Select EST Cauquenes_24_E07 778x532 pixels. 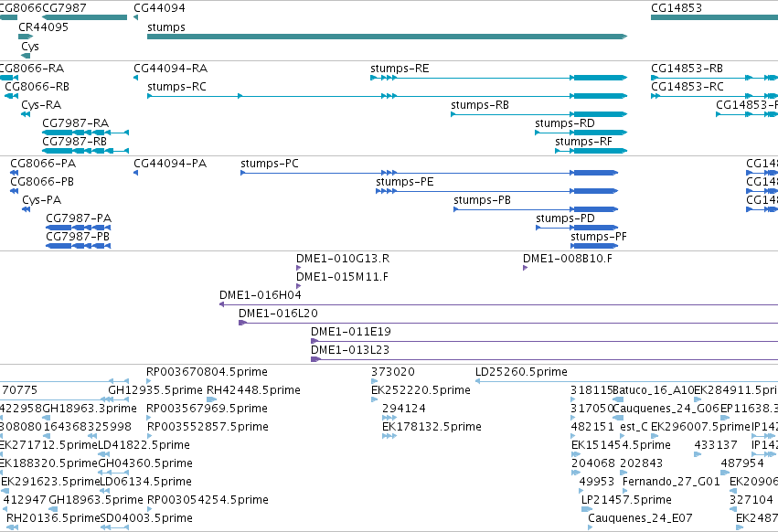point(591,527)
